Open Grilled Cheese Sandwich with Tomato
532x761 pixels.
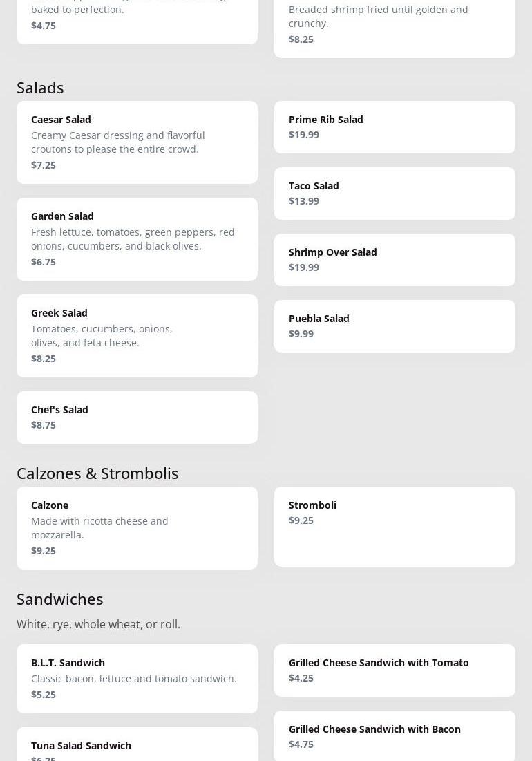coord(395,670)
